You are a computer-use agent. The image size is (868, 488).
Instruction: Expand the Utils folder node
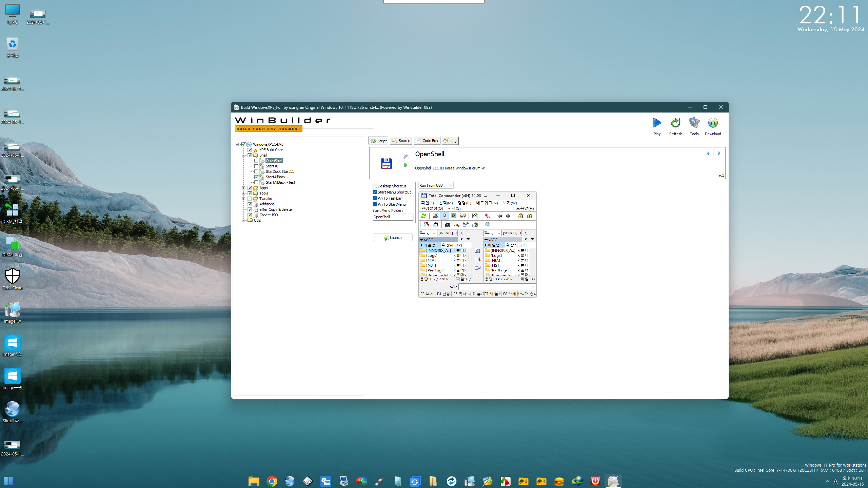pyautogui.click(x=243, y=220)
